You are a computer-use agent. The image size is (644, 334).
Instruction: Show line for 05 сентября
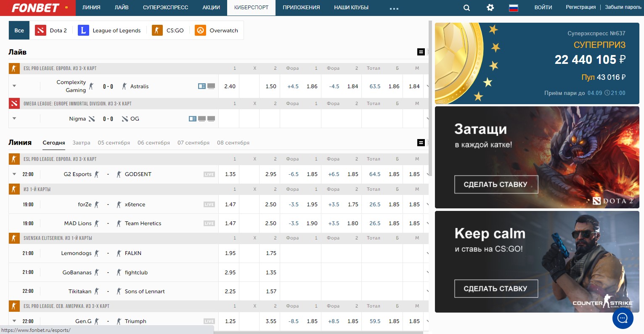coord(114,143)
